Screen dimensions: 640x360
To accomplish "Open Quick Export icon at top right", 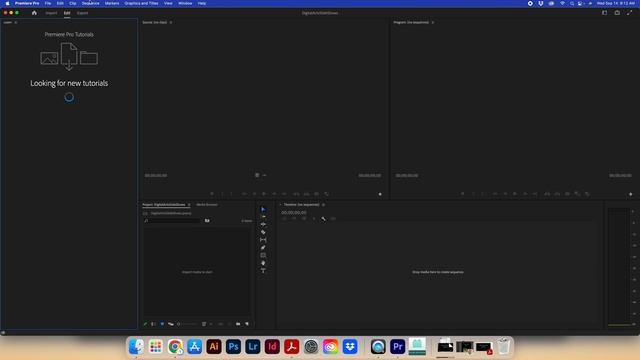I will point(617,13).
